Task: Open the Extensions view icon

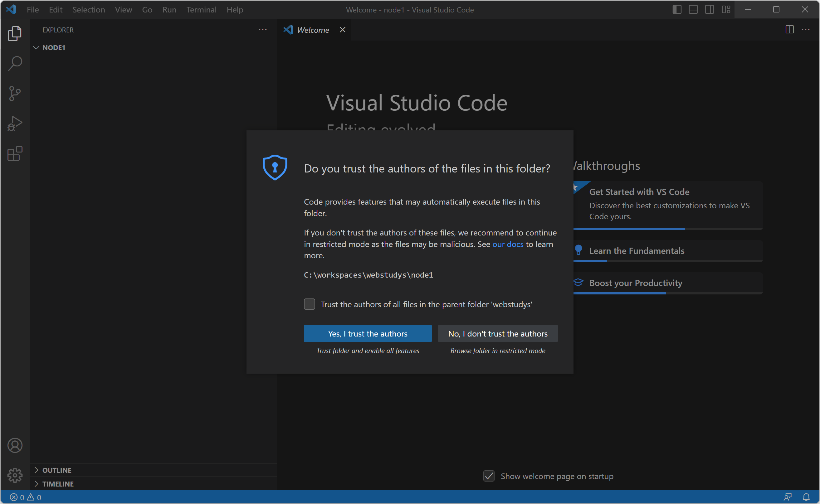Action: coord(15,154)
